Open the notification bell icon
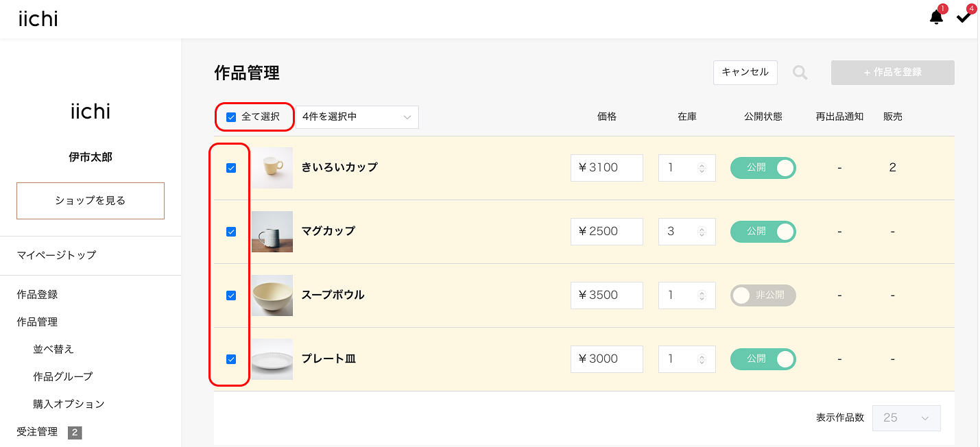Viewport: 980px width, 447px height. 936,17
